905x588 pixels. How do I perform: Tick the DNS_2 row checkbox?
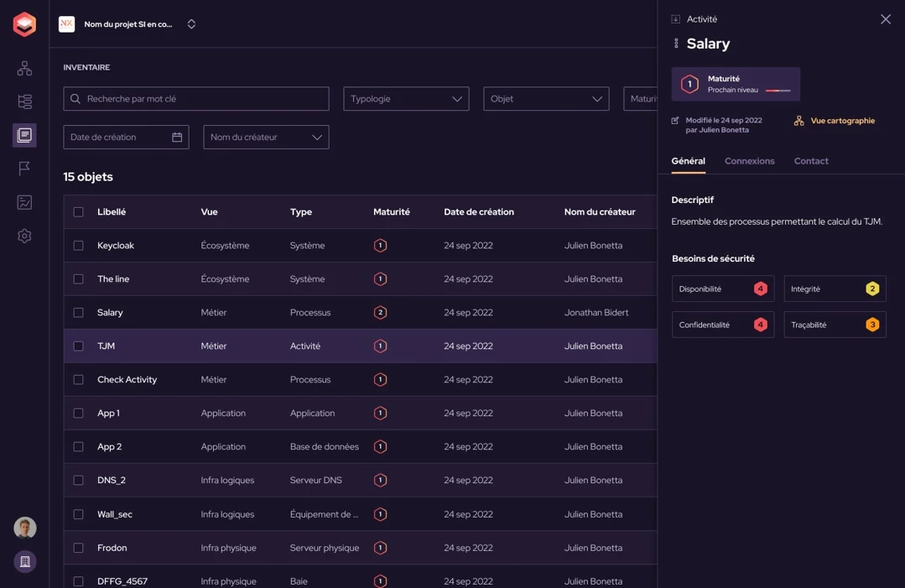pos(79,480)
